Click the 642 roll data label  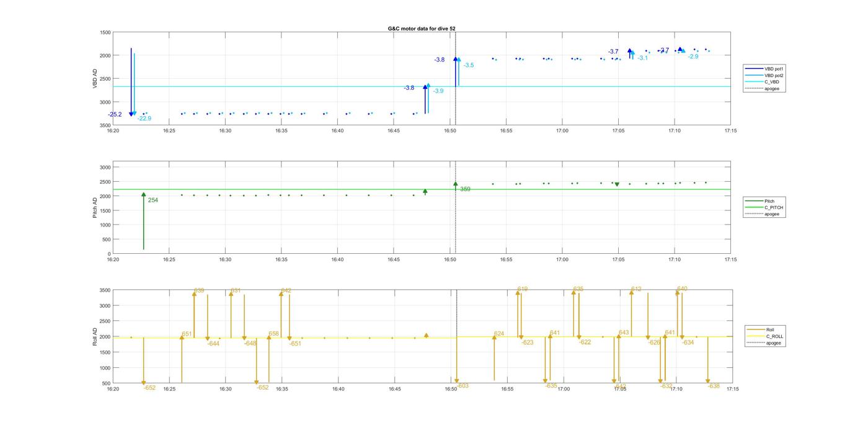[286, 290]
